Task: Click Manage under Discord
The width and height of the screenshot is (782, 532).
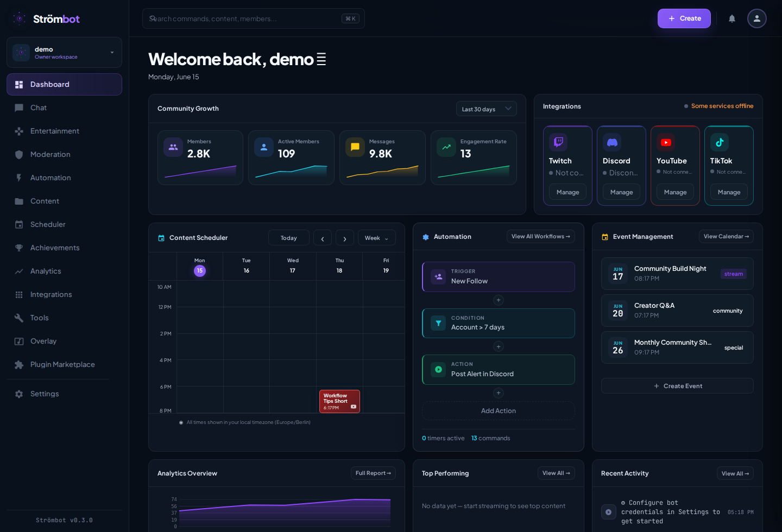Action: tap(621, 192)
